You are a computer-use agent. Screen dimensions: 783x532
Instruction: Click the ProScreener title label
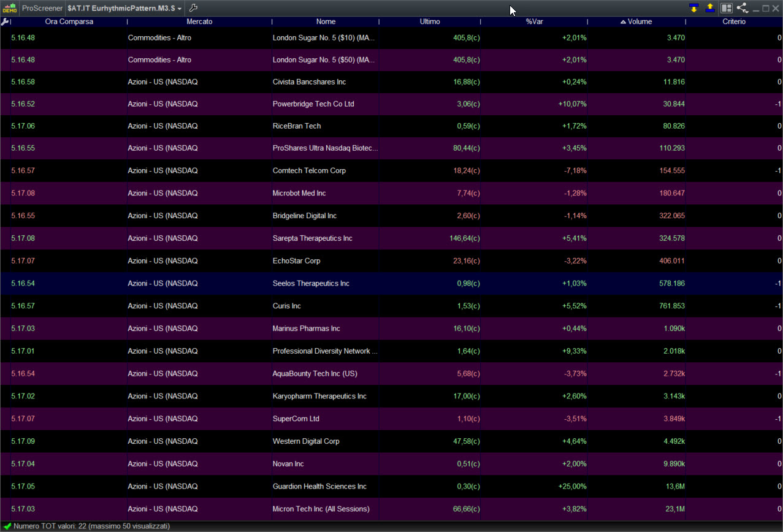coord(42,8)
